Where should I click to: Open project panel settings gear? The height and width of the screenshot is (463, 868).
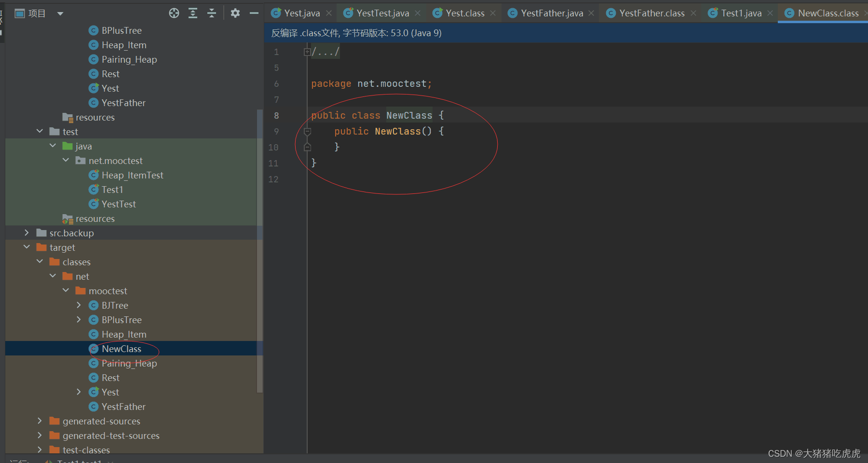(235, 13)
